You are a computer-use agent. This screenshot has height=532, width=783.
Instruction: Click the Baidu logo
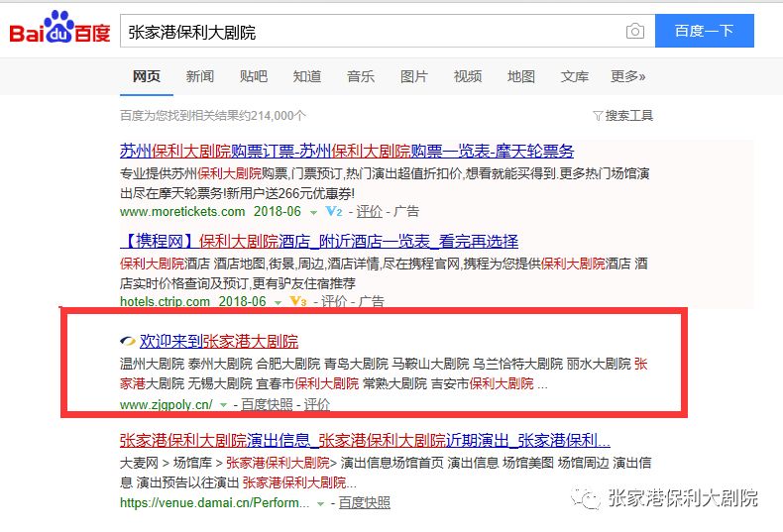(59, 28)
